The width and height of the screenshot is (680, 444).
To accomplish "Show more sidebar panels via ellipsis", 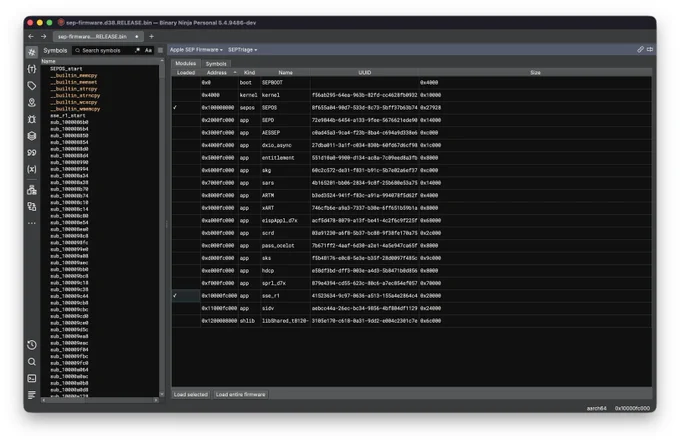I will (32, 223).
